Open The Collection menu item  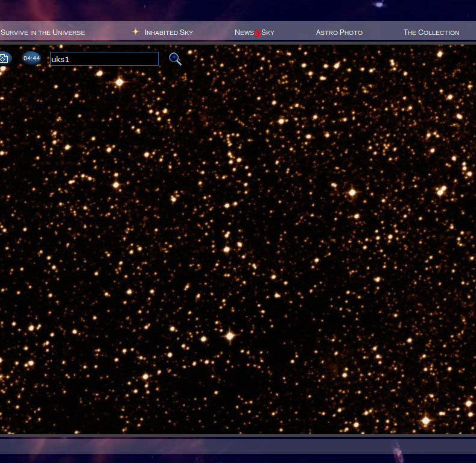tap(431, 33)
